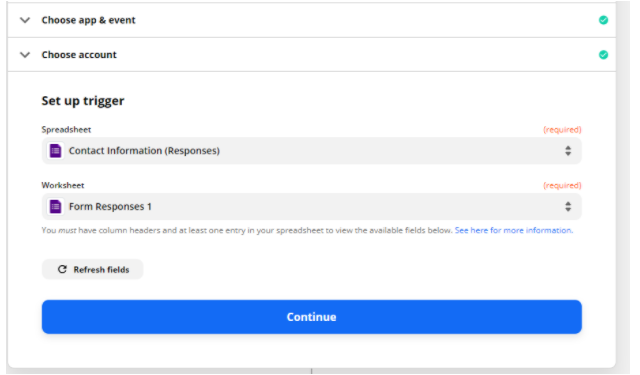Viewport: 640px width, 375px height.
Task: Click the purple sheet icon in Worksheet field
Action: [56, 206]
